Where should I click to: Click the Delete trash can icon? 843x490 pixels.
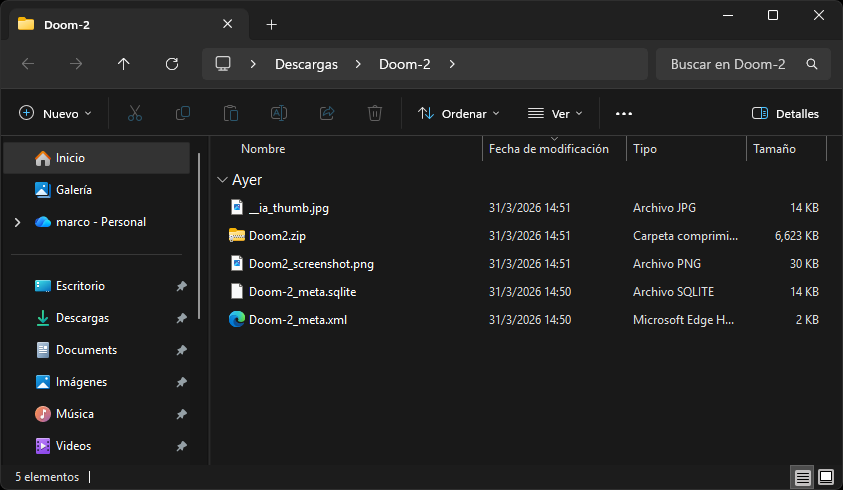[375, 114]
